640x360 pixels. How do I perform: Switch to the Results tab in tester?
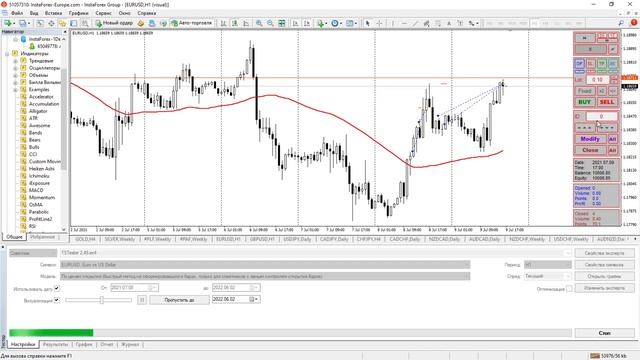(x=56, y=344)
